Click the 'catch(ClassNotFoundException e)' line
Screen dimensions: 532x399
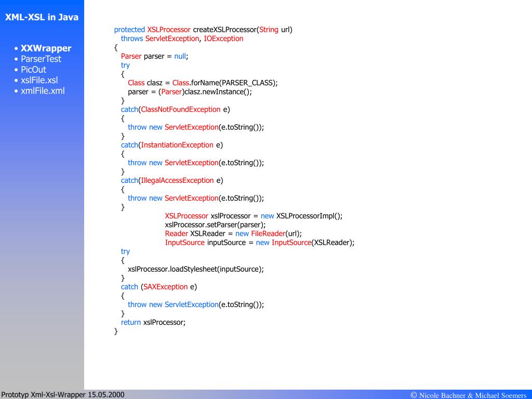point(175,110)
